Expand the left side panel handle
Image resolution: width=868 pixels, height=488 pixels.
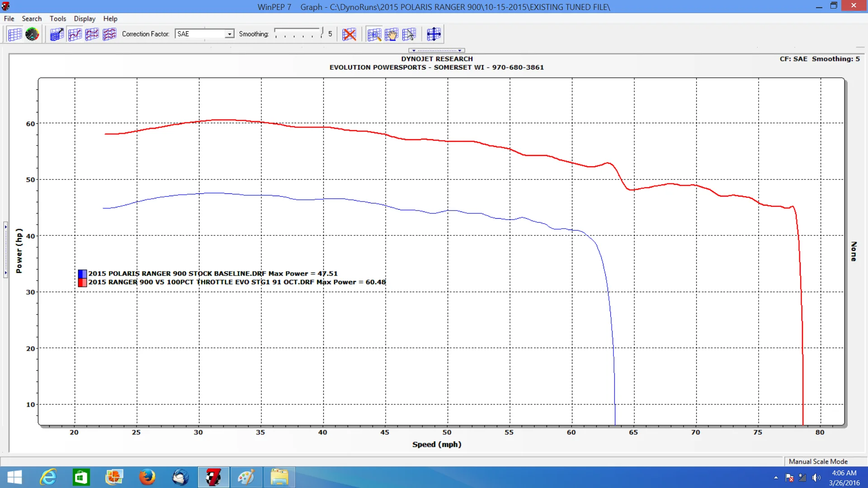pos(5,249)
